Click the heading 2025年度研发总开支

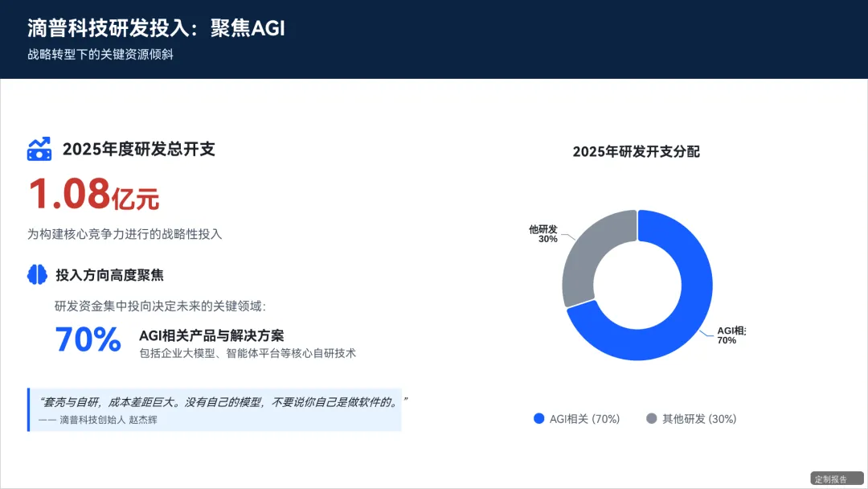(138, 149)
